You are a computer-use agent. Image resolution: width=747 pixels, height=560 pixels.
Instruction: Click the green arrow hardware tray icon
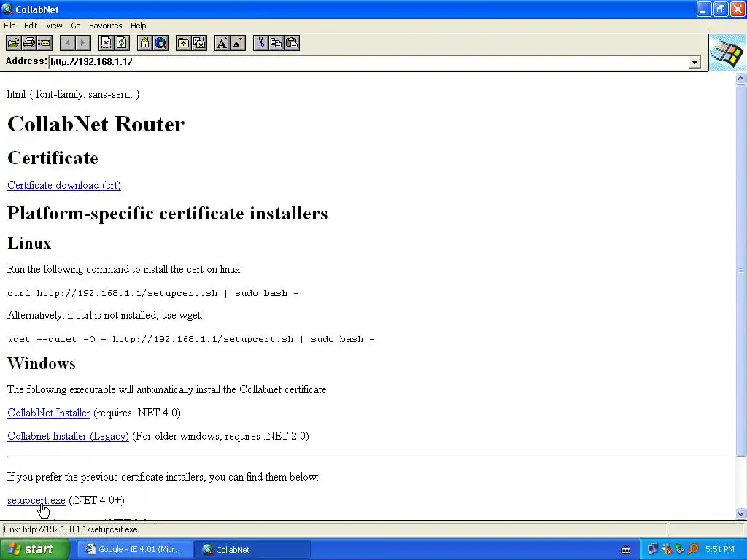(680, 549)
